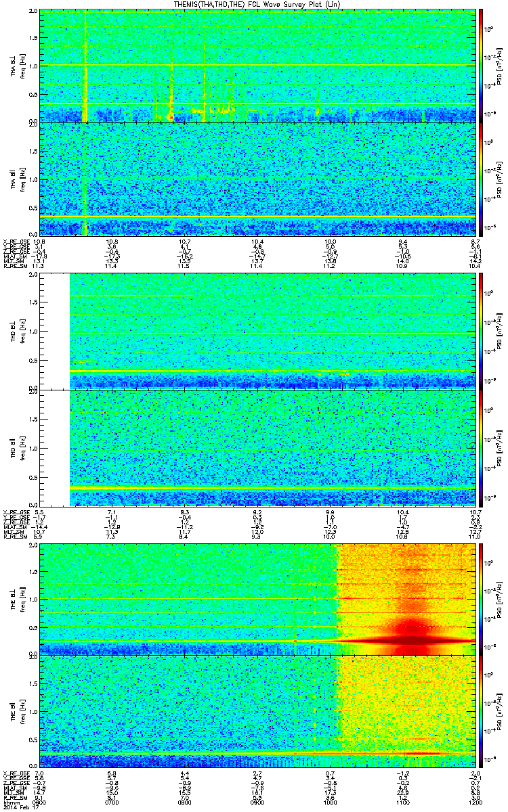Click the PSD units label beside THA BL

coord(501,65)
